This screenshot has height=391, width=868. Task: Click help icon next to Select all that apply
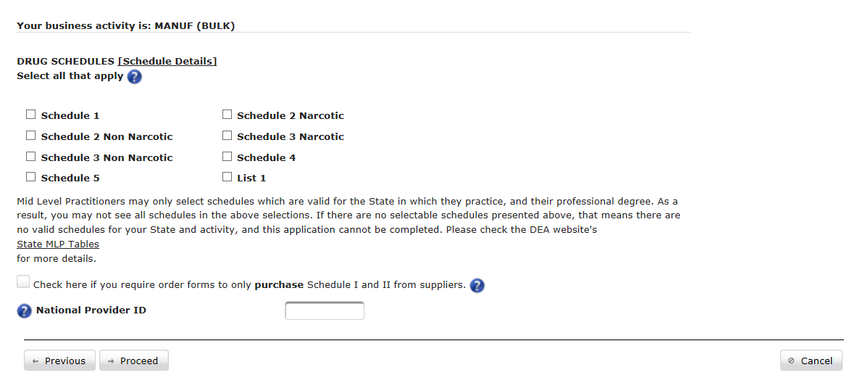(134, 77)
